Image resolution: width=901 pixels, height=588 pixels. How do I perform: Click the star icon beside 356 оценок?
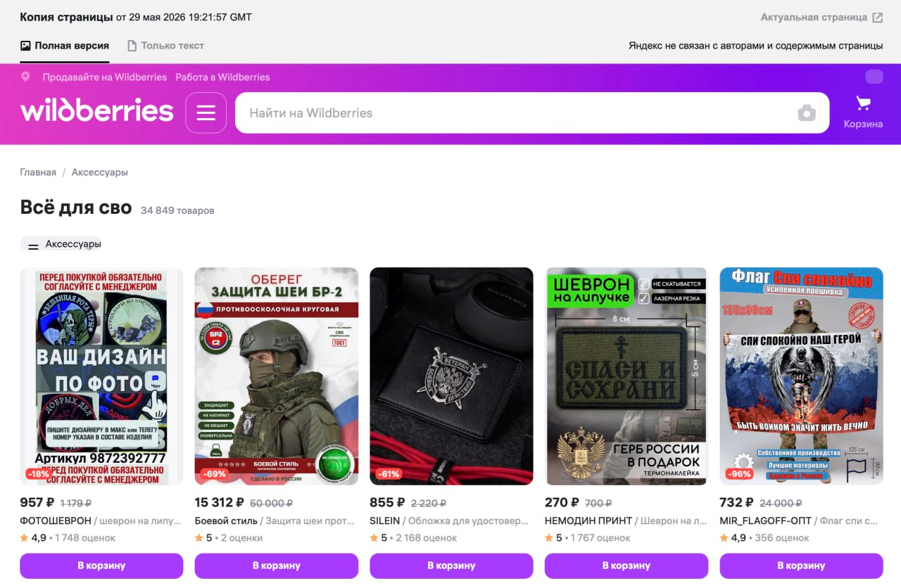(x=724, y=538)
